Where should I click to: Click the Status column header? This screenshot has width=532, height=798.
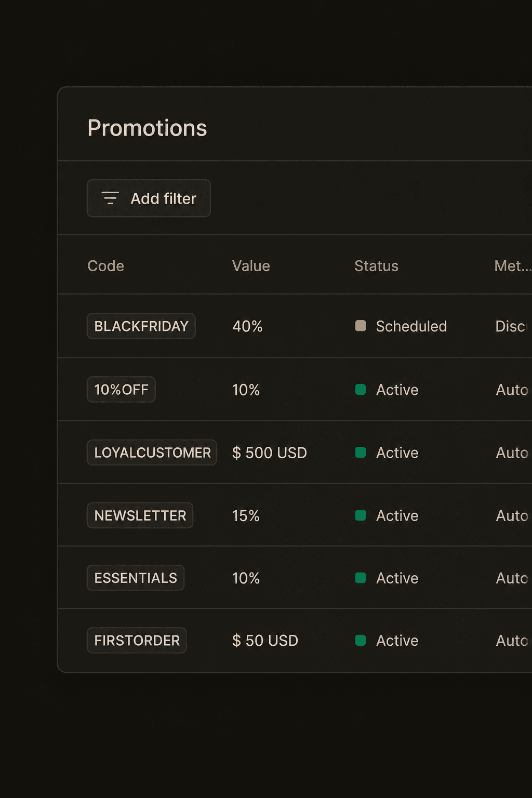[376, 266]
